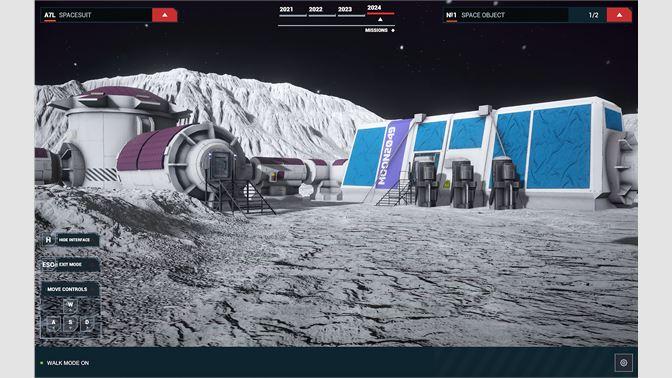Screen dimensions: 672x378
Task: Click the Move Controls header
Action: tap(70, 289)
